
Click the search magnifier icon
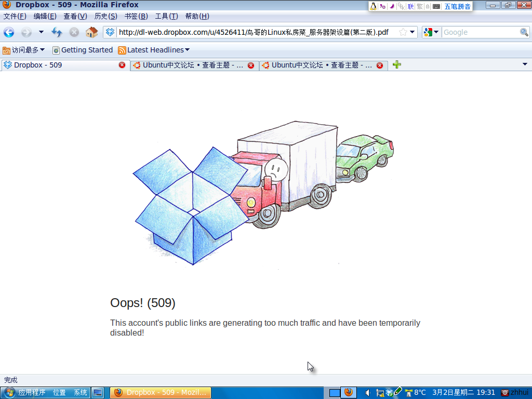click(524, 32)
